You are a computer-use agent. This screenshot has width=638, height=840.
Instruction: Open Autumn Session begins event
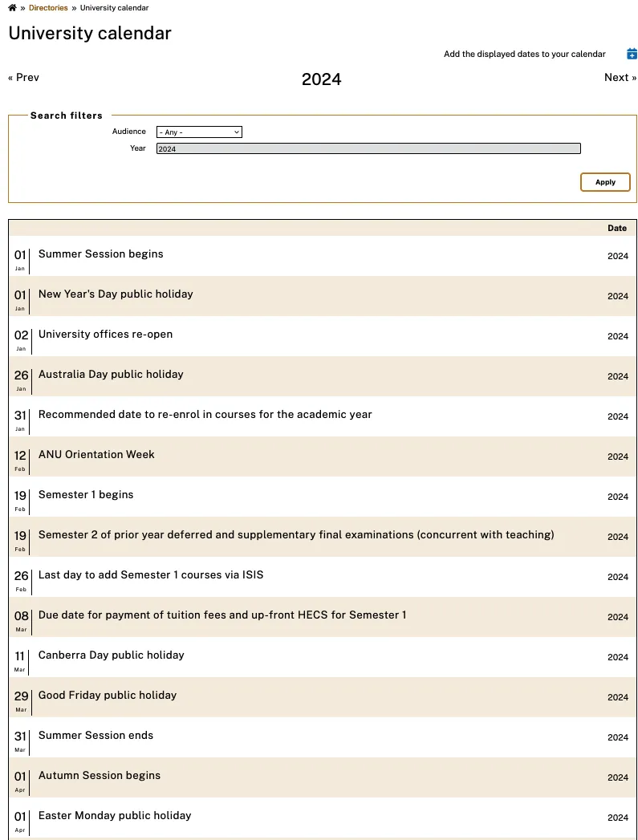(x=100, y=776)
